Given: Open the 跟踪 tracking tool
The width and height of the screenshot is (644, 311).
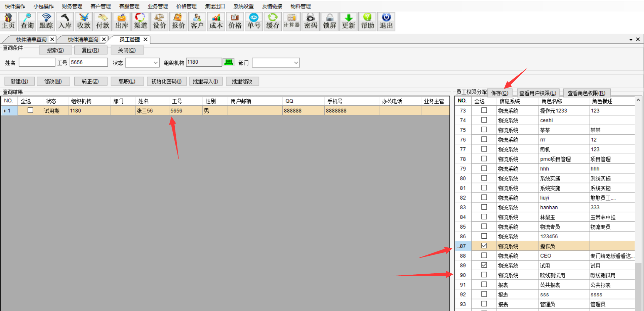Looking at the screenshot, I should click(46, 21).
